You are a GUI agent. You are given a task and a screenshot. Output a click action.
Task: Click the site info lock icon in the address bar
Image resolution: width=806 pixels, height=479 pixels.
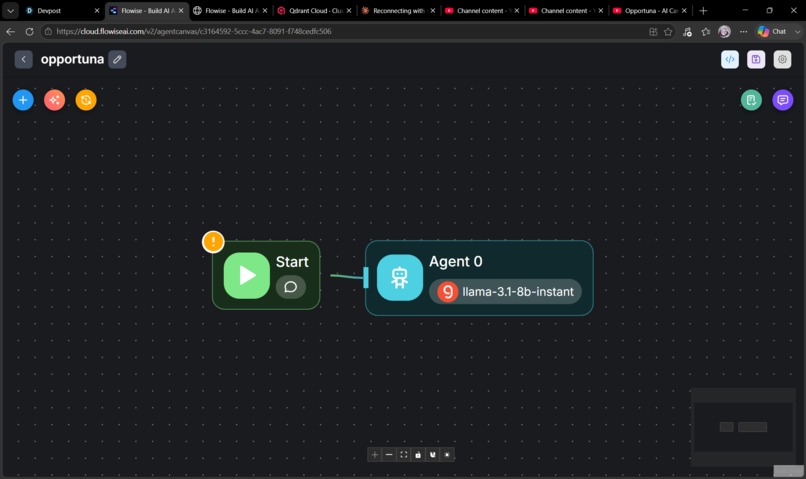(x=48, y=31)
